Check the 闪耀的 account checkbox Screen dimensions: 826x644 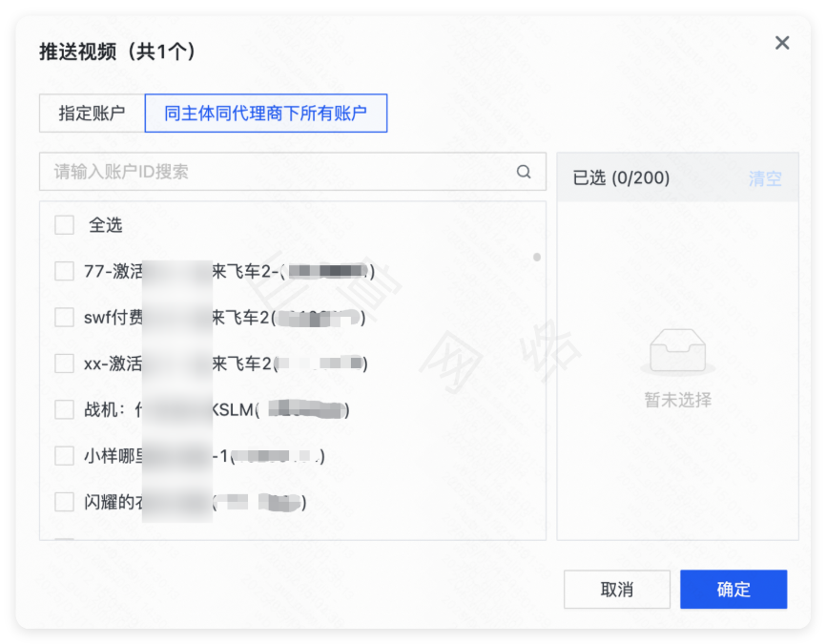(x=63, y=501)
